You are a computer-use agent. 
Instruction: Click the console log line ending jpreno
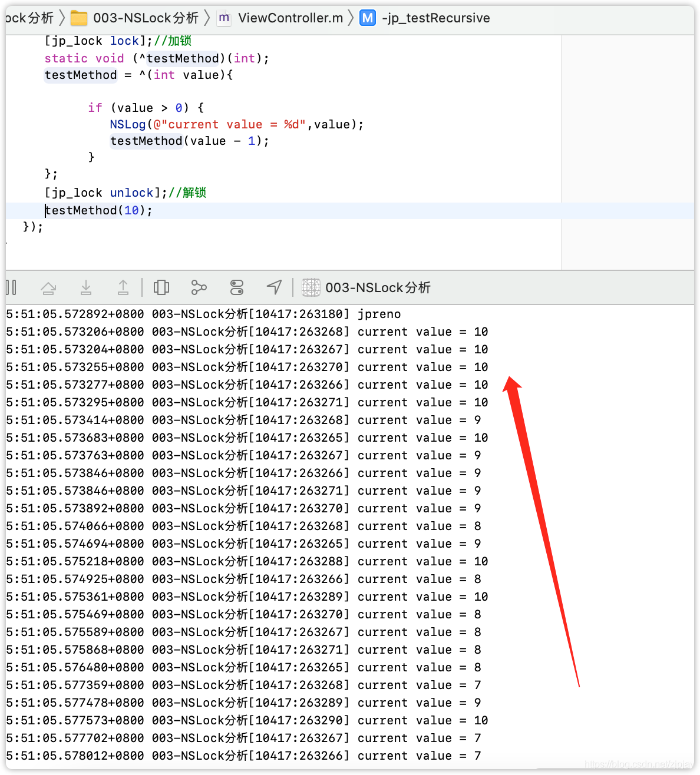[x=203, y=314]
